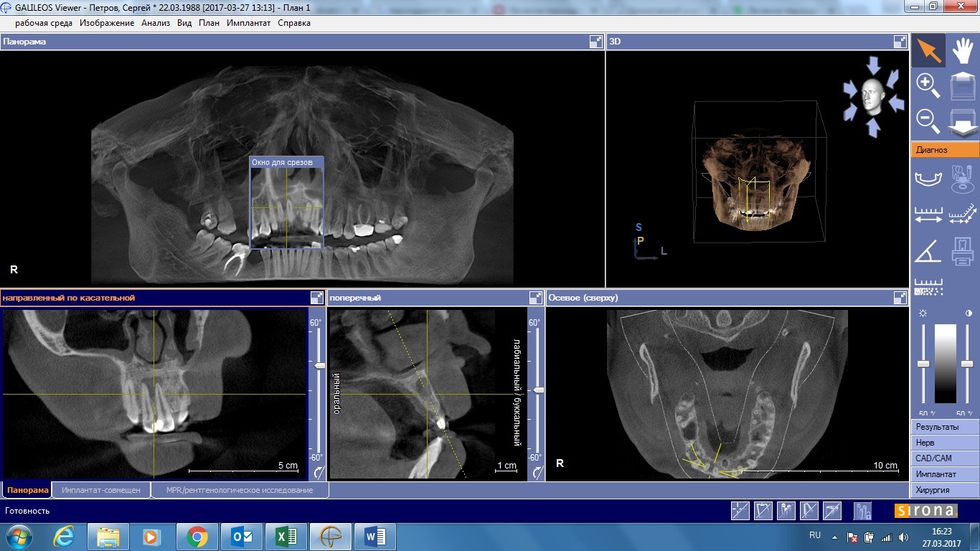
Task: Click the cross-sectional view angle slider handle
Action: point(538,390)
